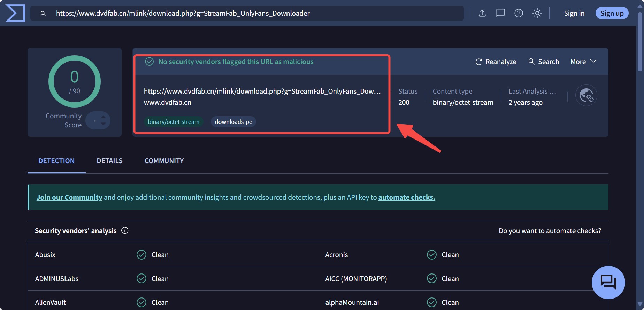The image size is (644, 310).
Task: Open the Join our Community link
Action: click(69, 197)
